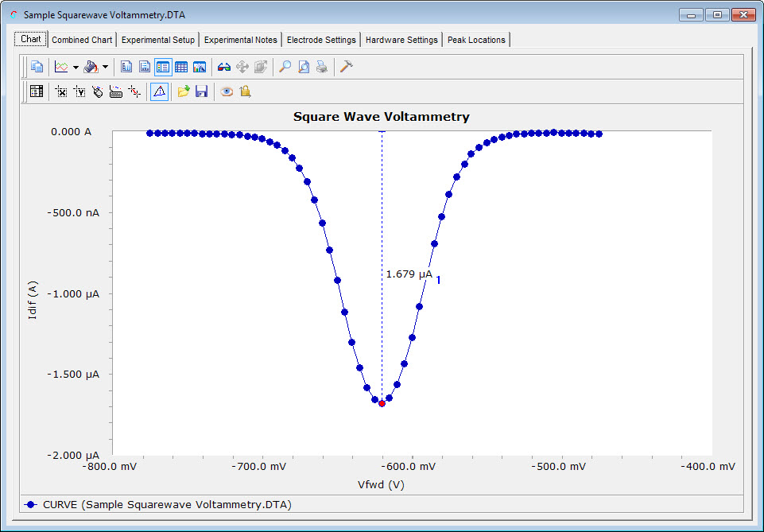Viewport: 764px width, 532px height.
Task: Click the draw freehand line crosshair icon
Action: tap(134, 91)
